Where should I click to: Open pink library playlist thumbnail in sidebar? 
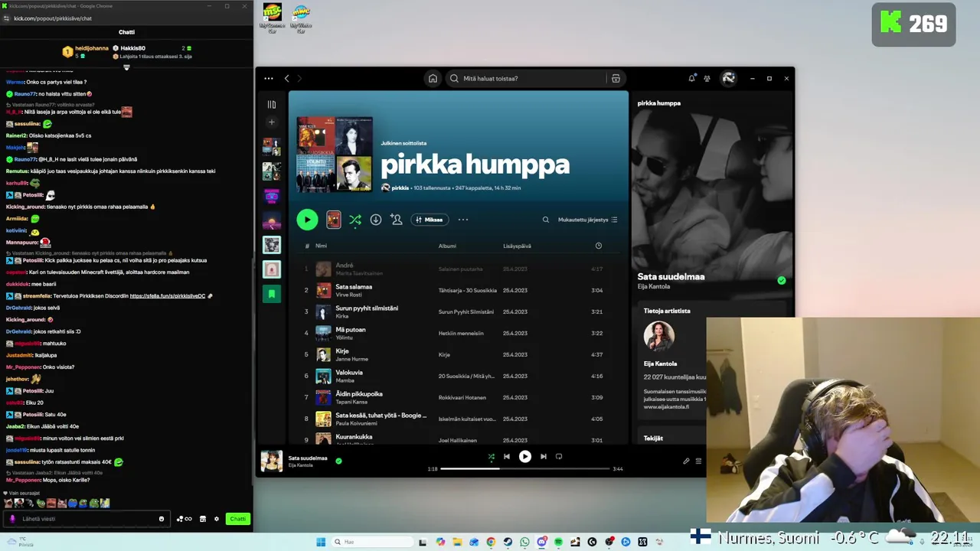(271, 269)
